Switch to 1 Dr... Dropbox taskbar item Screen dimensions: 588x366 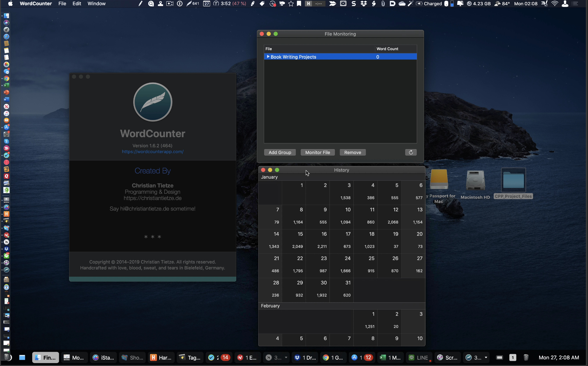305,358
